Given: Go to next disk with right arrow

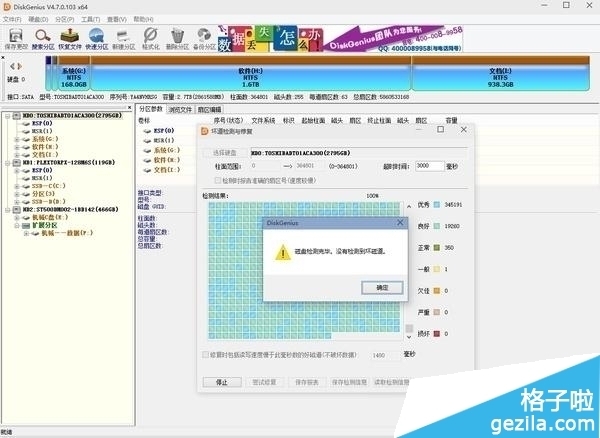Looking at the screenshot, I should [x=20, y=66].
